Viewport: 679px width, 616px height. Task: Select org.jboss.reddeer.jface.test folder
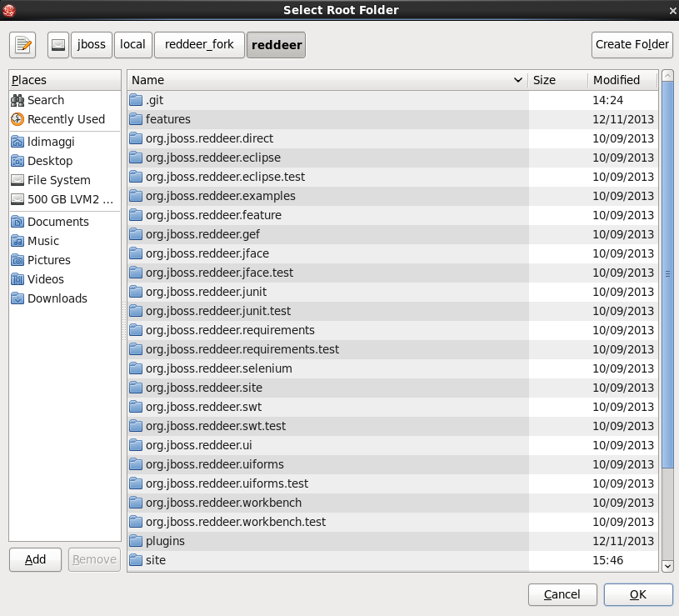[x=392, y=273]
